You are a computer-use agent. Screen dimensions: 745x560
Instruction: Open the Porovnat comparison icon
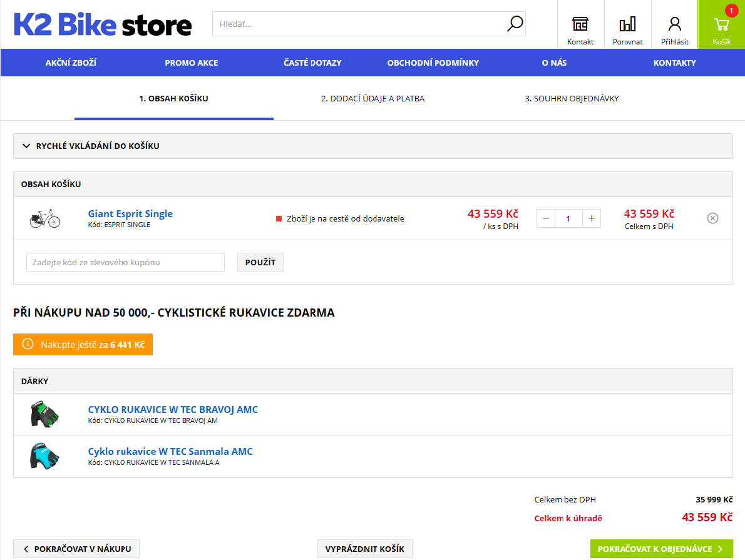pyautogui.click(x=627, y=25)
